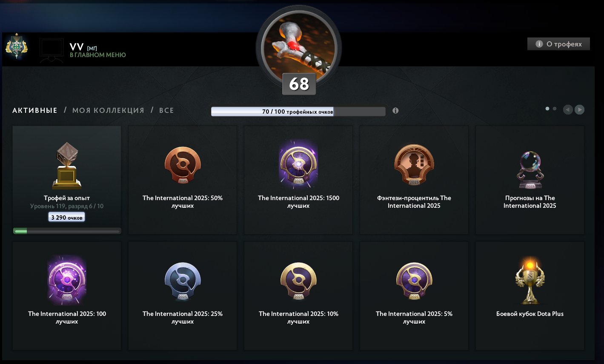This screenshot has height=364, width=604.
Task: Click the 70 / 100 trophy points progress bar
Action: point(298,112)
